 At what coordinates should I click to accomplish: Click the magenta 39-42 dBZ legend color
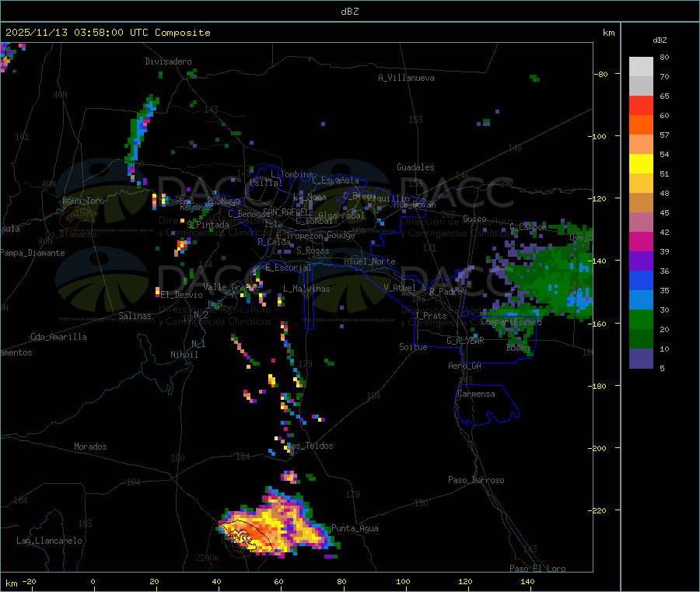point(641,241)
